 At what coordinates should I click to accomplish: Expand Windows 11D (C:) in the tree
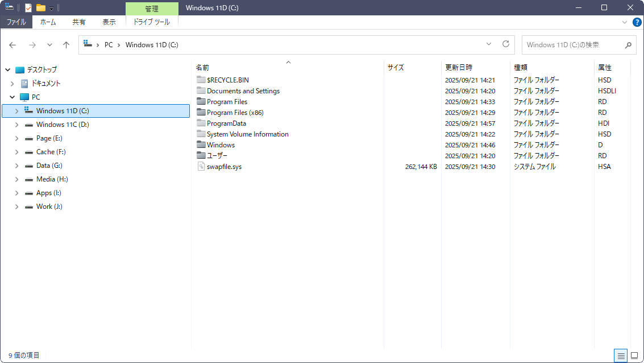coord(17,111)
